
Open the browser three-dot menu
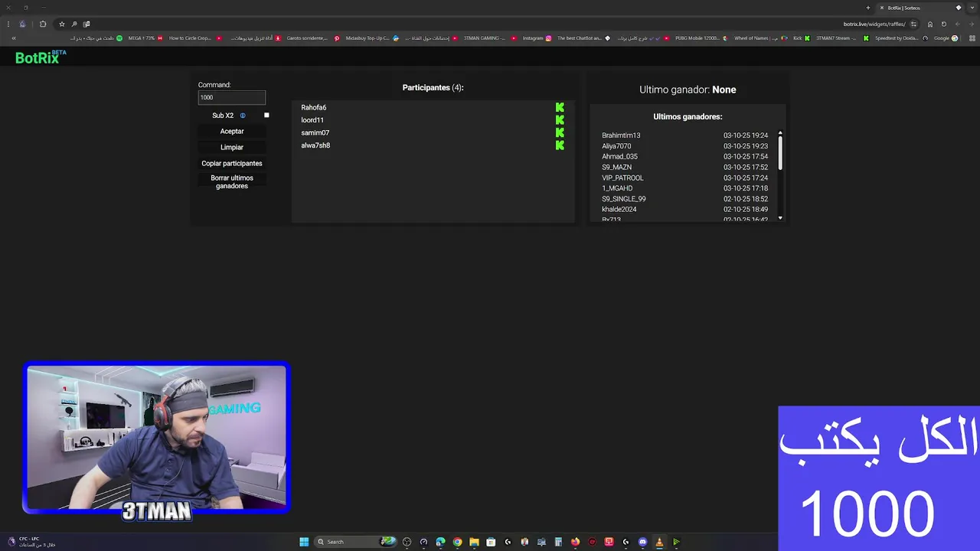[x=8, y=24]
